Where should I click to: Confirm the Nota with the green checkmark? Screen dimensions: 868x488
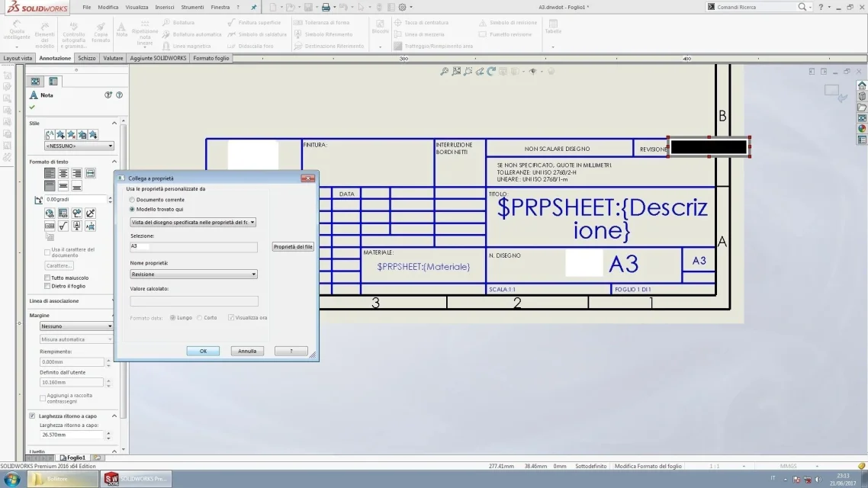tap(32, 107)
